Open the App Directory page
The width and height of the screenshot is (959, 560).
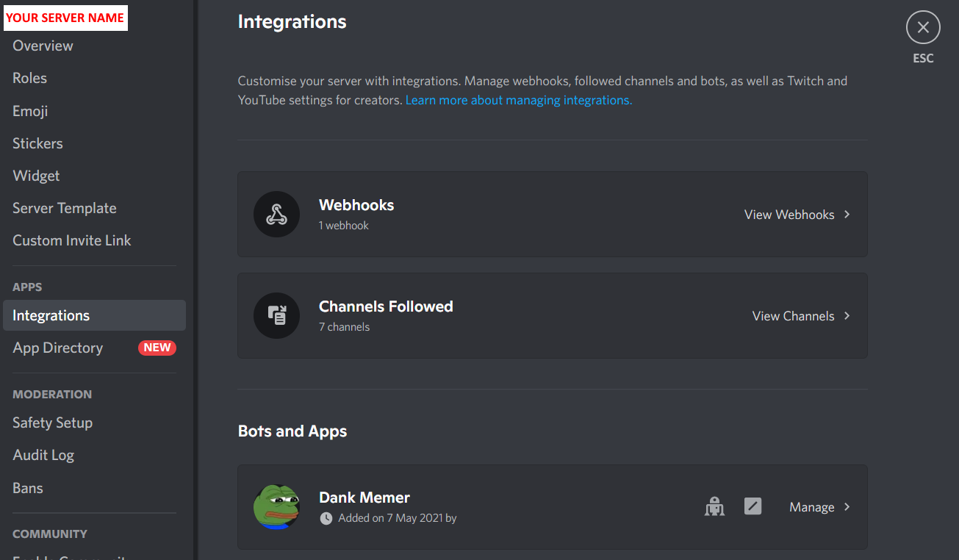[x=58, y=348]
